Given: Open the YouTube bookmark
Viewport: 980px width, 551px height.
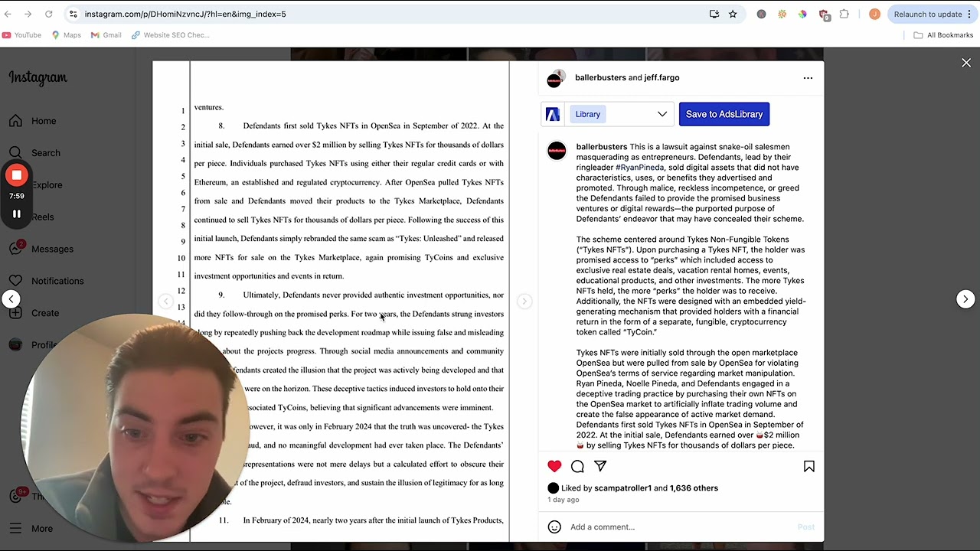Looking at the screenshot, I should pos(21,35).
